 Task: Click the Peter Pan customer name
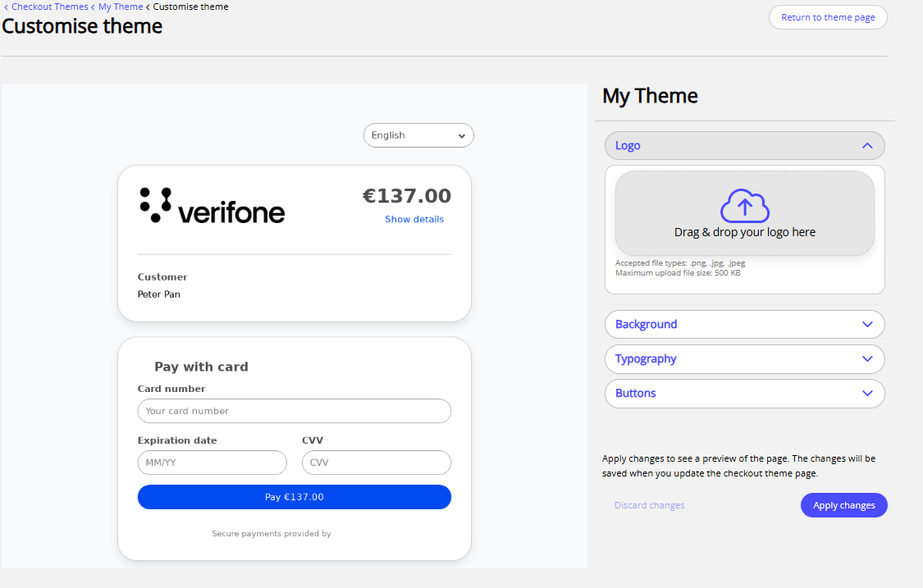pos(159,294)
